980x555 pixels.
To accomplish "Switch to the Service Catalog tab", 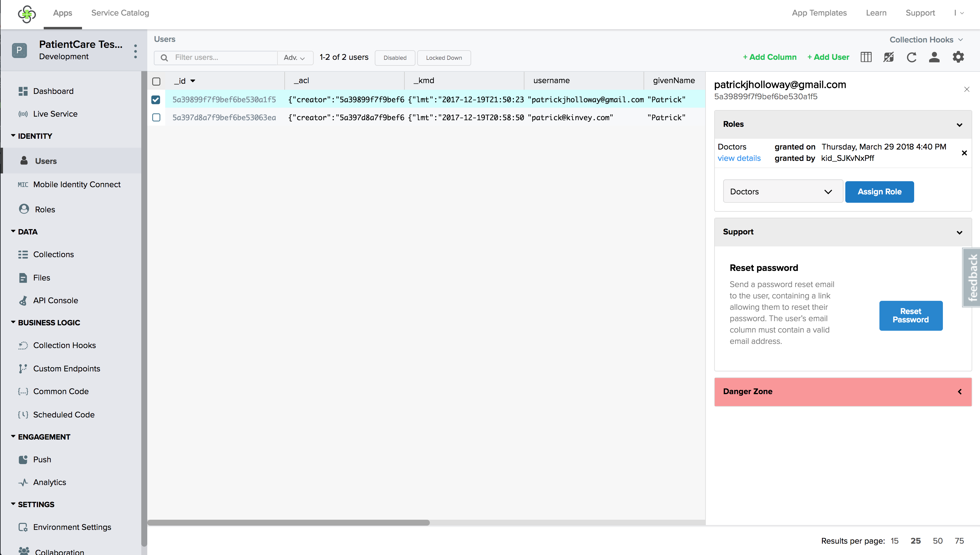I will [120, 13].
